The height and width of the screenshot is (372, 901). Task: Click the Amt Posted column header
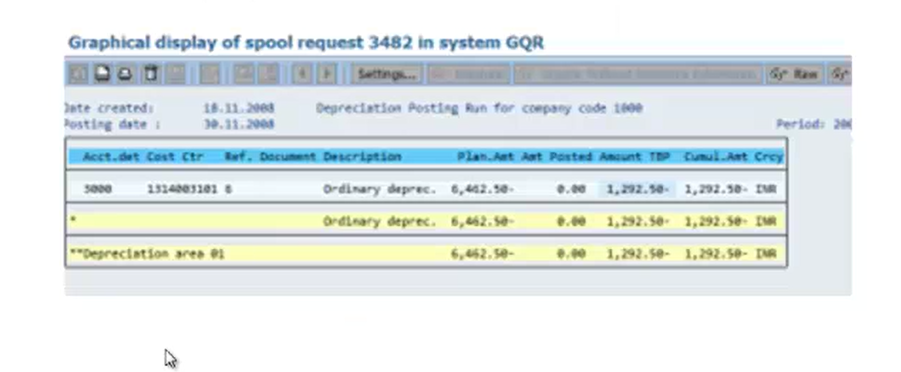click(x=557, y=156)
